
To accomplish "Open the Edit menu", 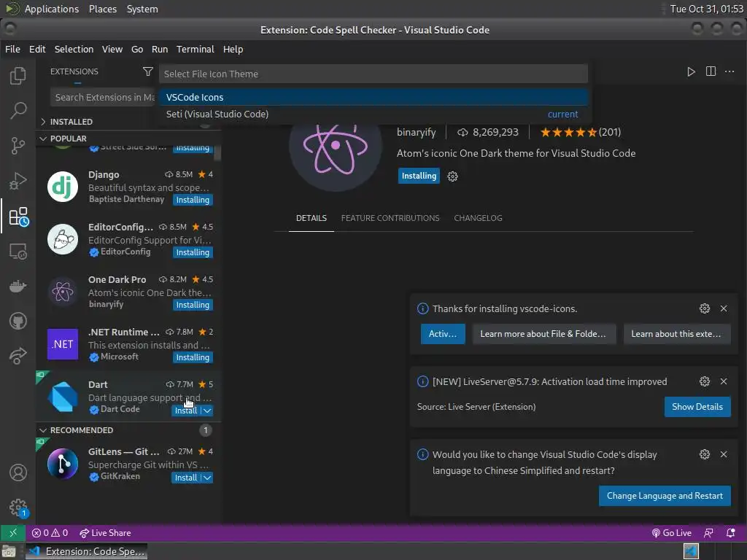I will (37, 49).
